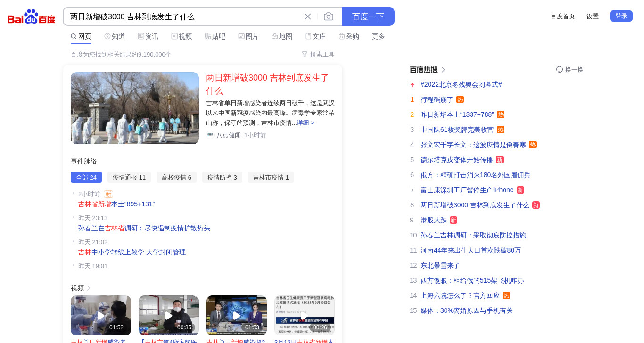Open hot search 昨日新增本土"1337+788"
This screenshot has height=343, width=644.
click(x=457, y=114)
